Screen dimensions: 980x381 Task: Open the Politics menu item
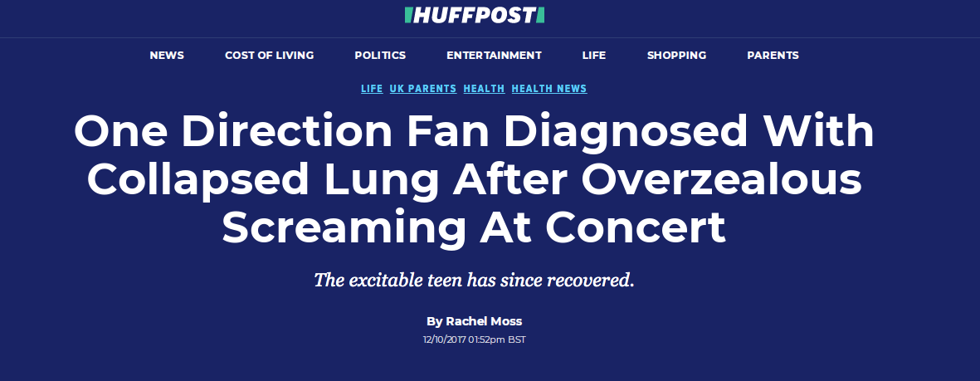pos(380,55)
